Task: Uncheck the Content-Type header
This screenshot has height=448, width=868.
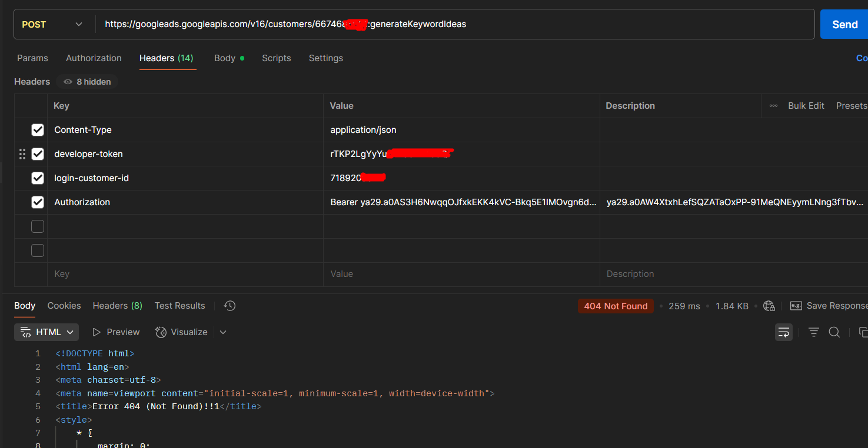Action: [x=38, y=130]
